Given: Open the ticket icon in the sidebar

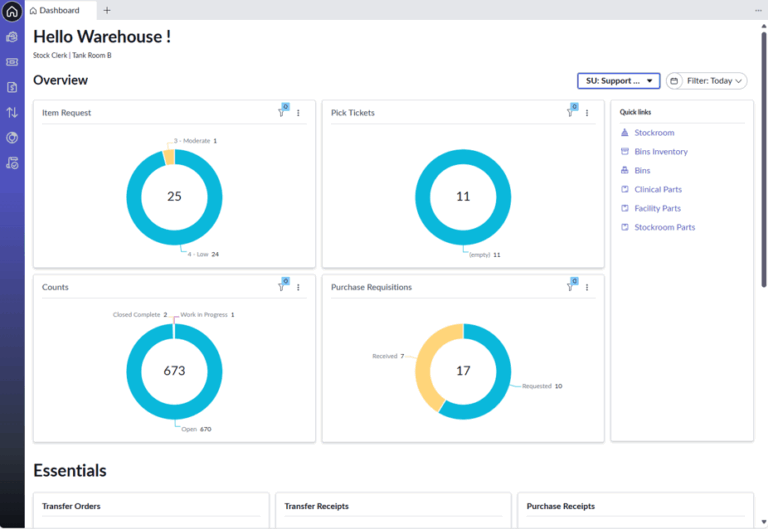Looking at the screenshot, I should click(x=12, y=62).
